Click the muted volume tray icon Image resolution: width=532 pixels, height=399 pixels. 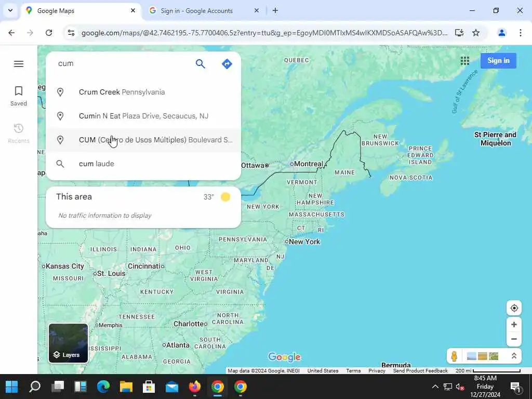click(460, 387)
